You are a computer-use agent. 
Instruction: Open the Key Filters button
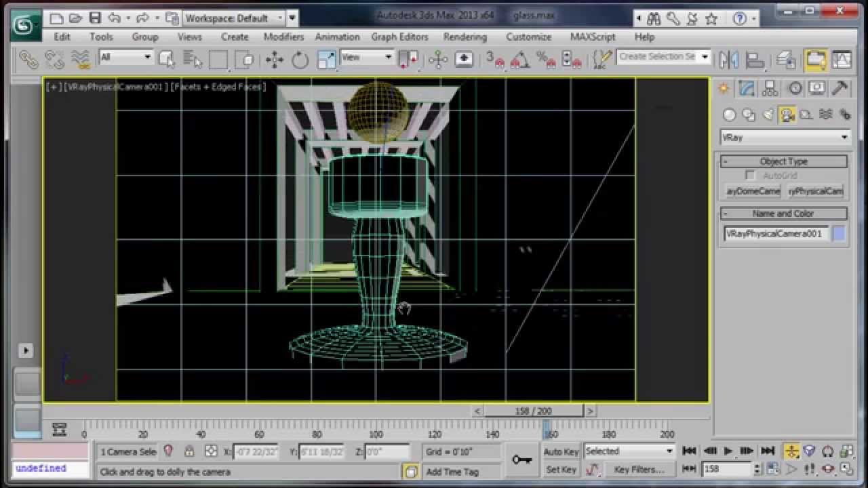[639, 469]
